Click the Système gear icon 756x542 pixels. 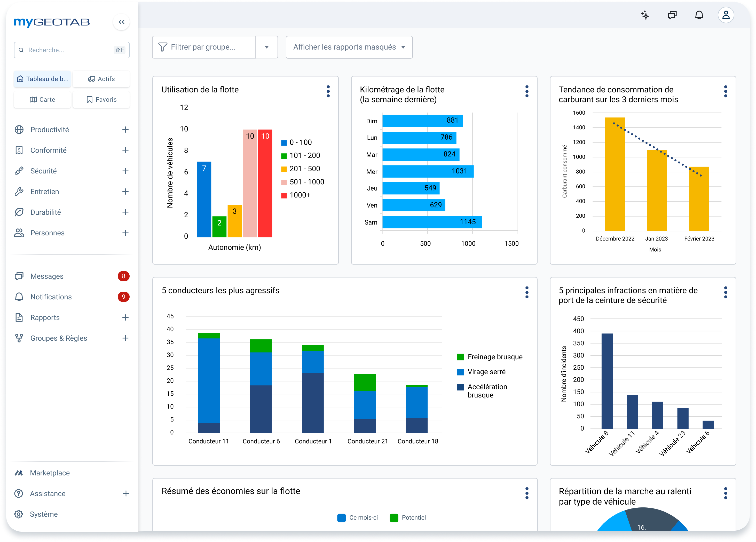19,514
